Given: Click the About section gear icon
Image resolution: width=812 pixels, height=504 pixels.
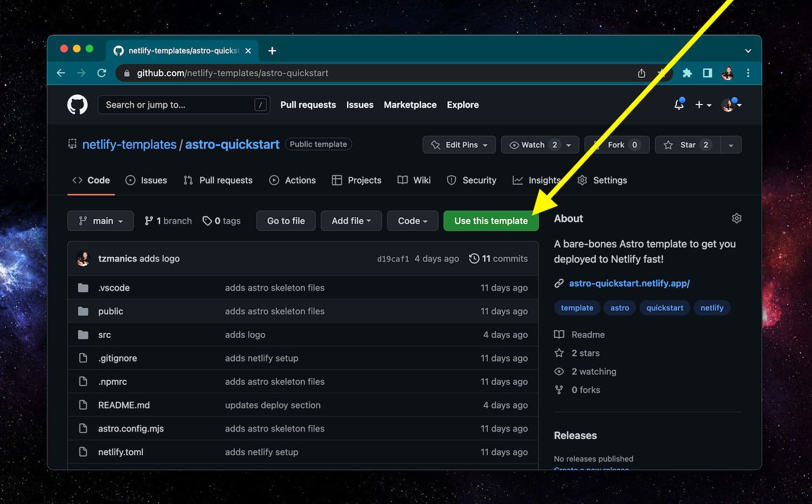Looking at the screenshot, I should (736, 218).
